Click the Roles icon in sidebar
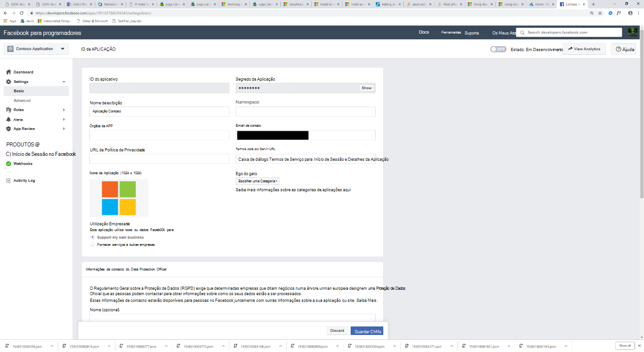The image size is (644, 352). pos(8,110)
